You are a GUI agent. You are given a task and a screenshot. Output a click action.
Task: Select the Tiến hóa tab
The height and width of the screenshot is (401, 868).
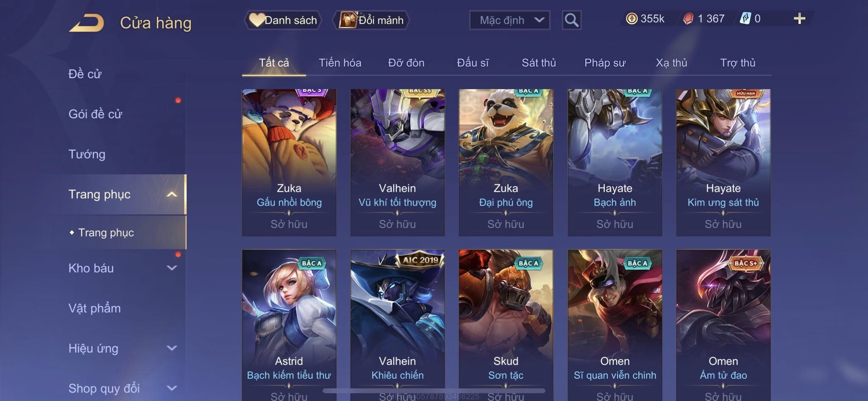(340, 63)
